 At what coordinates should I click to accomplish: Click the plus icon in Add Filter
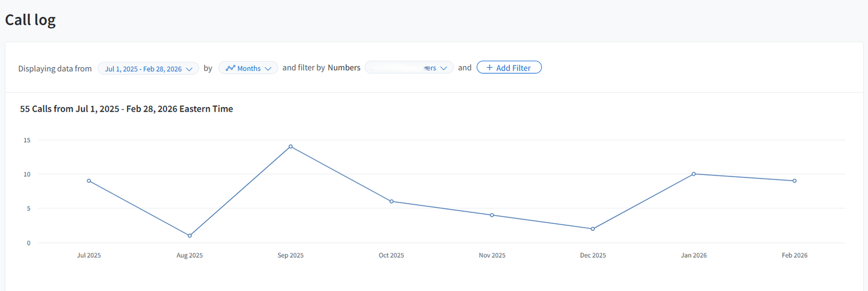coord(489,68)
